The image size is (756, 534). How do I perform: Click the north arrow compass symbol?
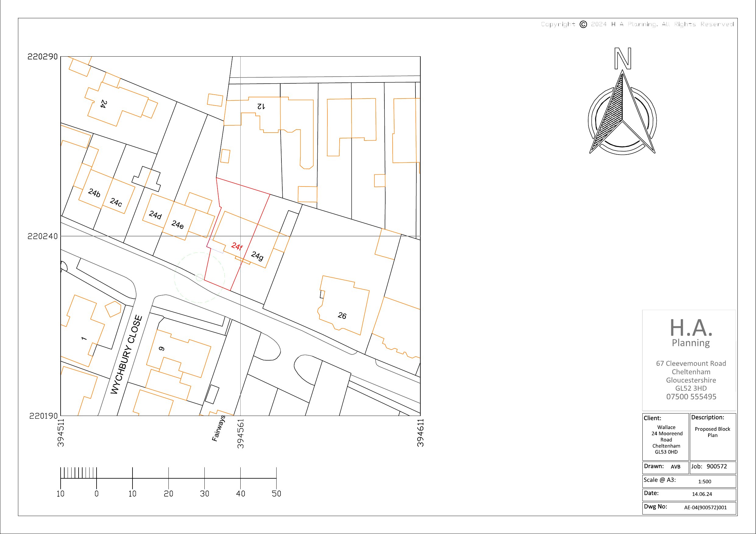[622, 112]
